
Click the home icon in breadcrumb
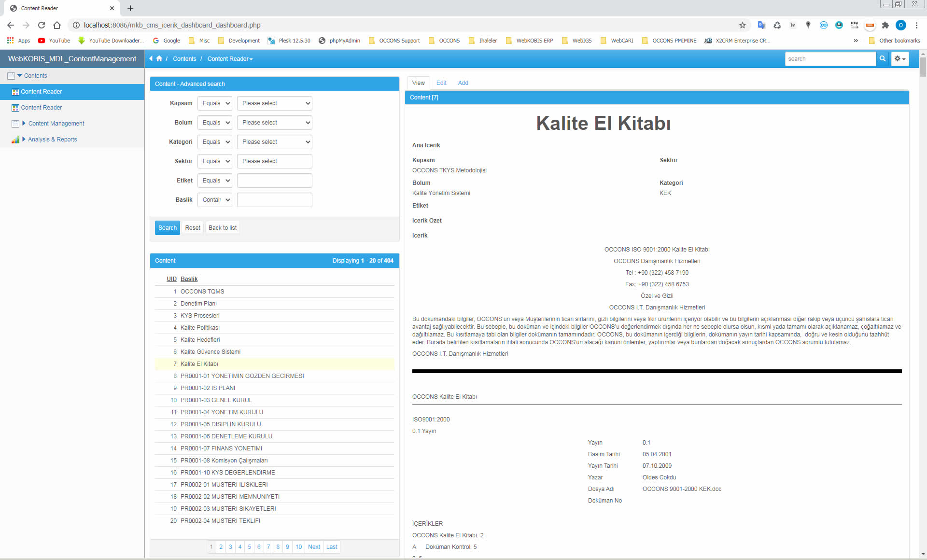tap(159, 59)
